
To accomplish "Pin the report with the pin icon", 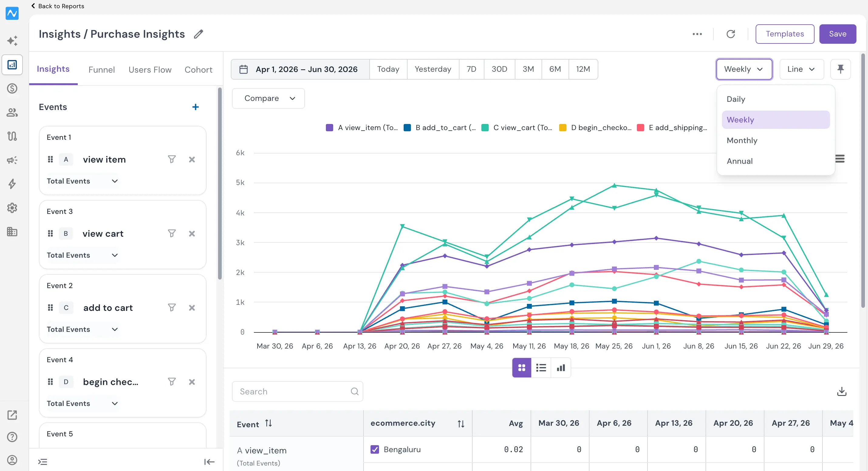I will pos(841,69).
